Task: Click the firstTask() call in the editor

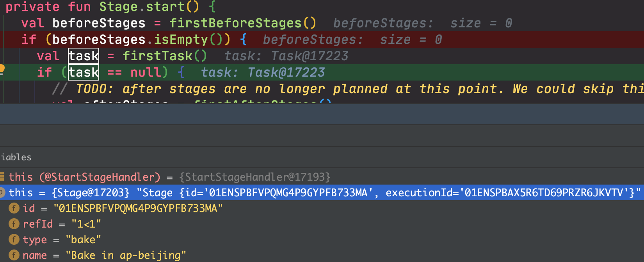Action: coord(165,56)
